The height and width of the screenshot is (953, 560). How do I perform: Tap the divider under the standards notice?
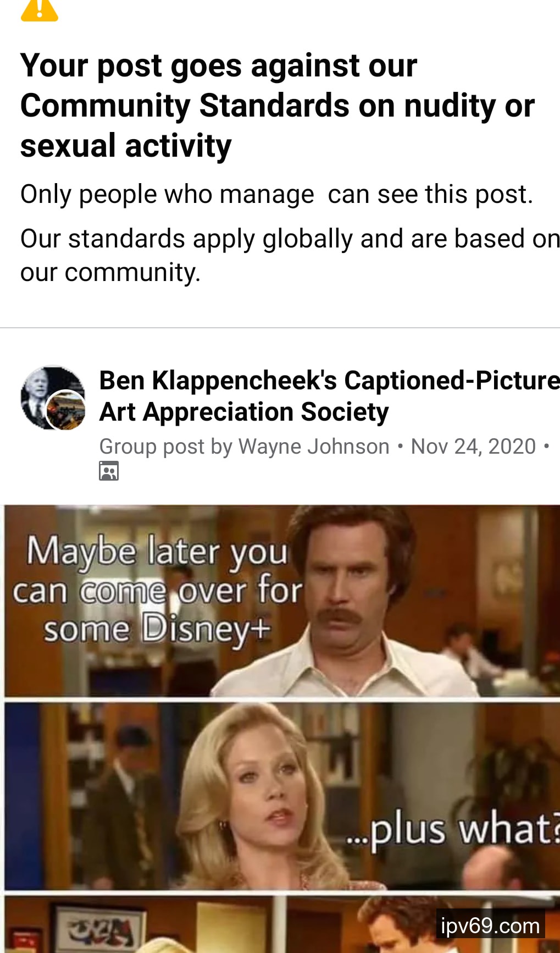[x=280, y=328]
